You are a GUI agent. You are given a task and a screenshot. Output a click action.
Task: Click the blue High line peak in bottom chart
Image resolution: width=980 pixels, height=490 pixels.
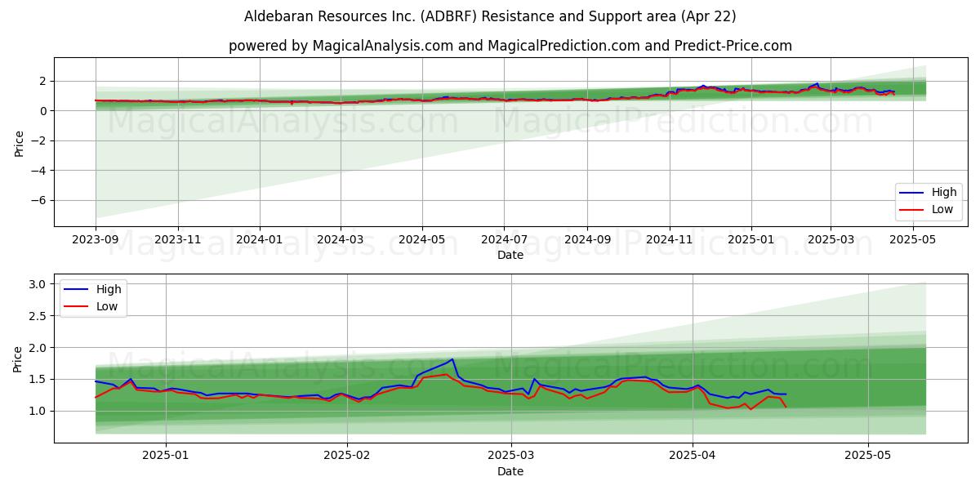pos(452,359)
